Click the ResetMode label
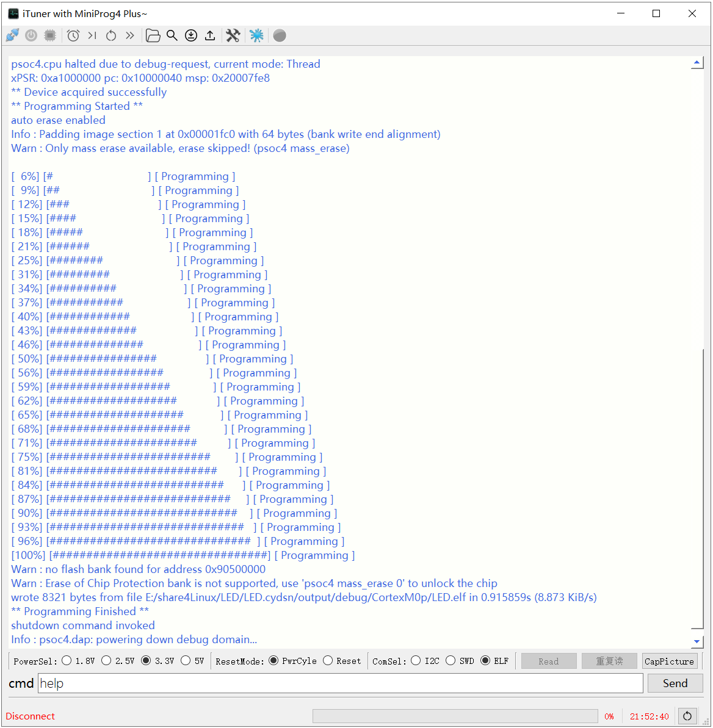 (240, 661)
